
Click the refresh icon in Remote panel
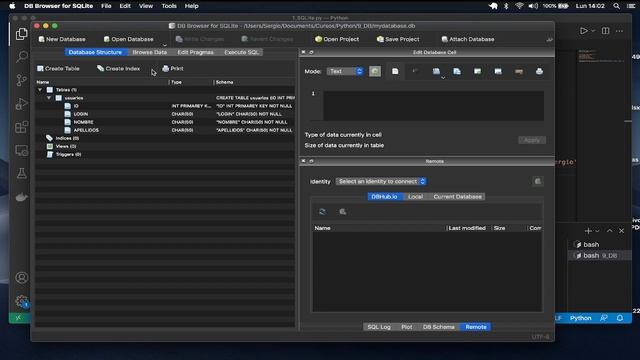(x=322, y=211)
